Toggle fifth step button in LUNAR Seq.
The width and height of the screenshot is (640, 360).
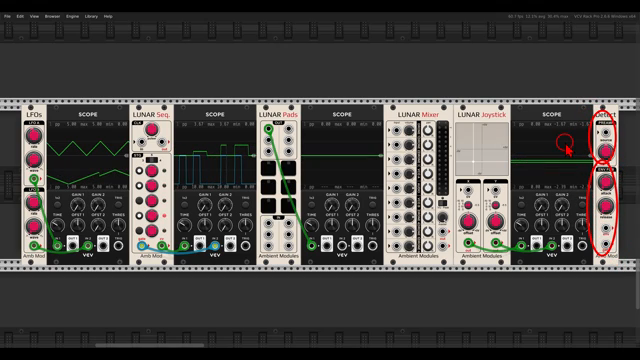(x=140, y=230)
